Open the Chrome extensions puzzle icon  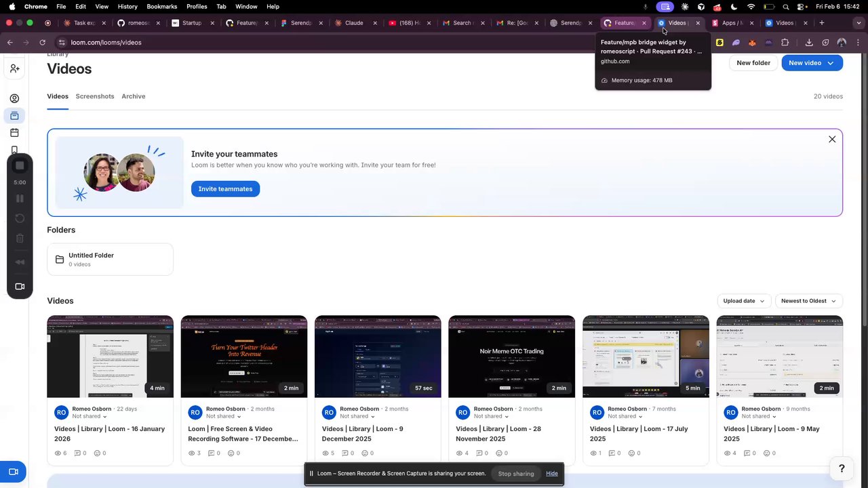[x=785, y=42]
